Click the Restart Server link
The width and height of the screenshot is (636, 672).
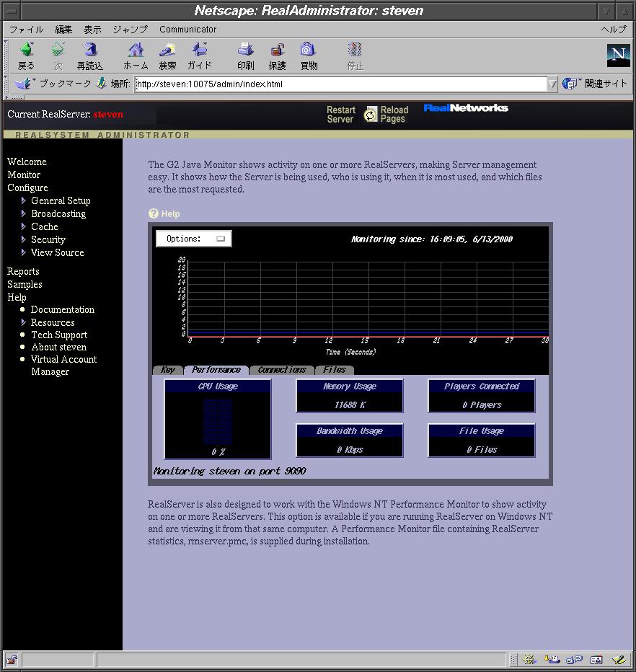tap(341, 115)
